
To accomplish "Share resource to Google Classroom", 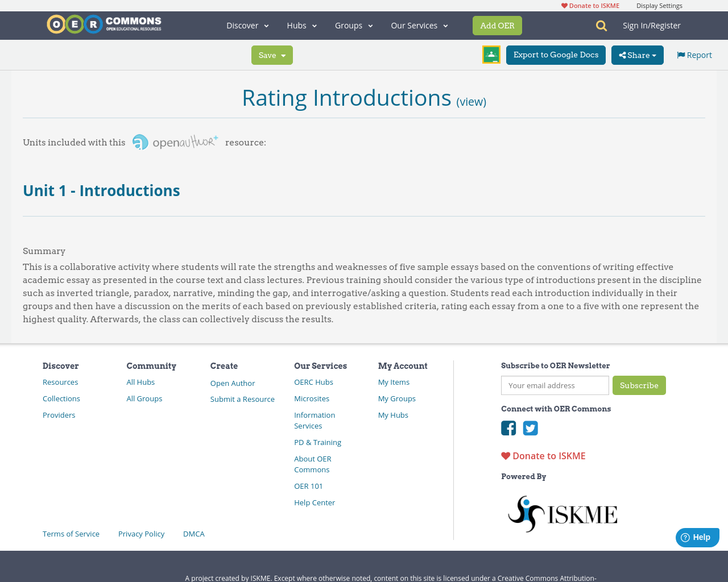I will tap(491, 53).
